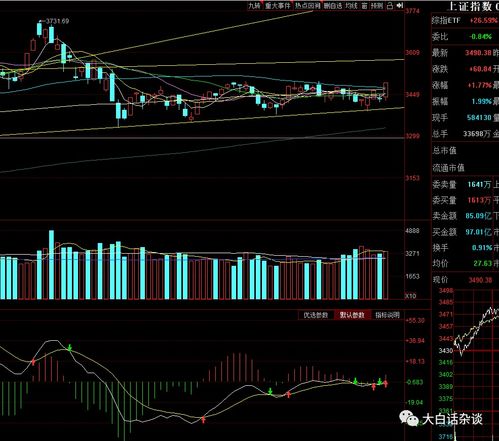Click the 3731.69 high price candlestick label
This screenshot has height=441, width=499.
click(57, 21)
